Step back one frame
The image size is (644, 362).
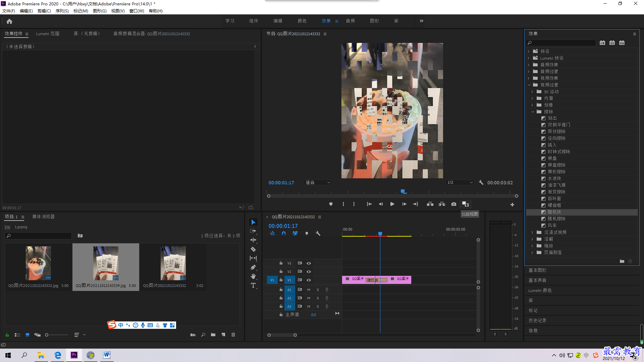coord(381,204)
